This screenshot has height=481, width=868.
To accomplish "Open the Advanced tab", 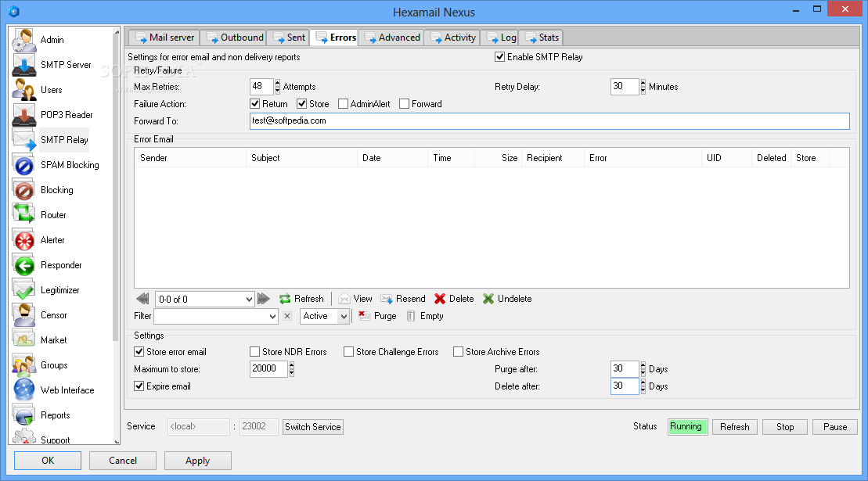I will 392,38.
